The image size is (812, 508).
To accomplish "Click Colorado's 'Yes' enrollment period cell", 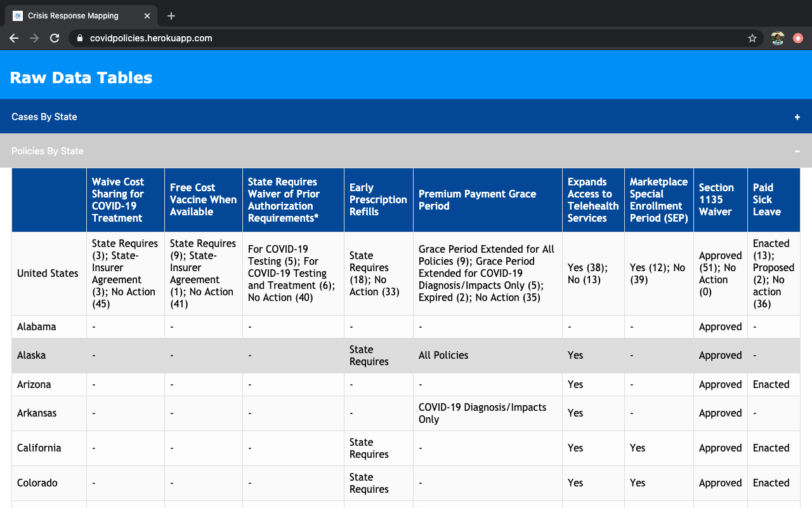I will click(x=659, y=483).
